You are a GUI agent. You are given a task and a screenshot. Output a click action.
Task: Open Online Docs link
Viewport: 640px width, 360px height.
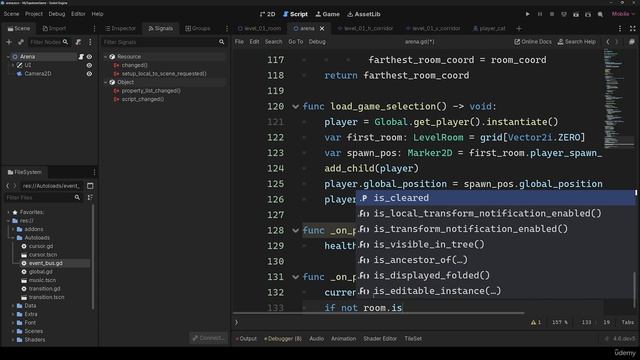533,42
